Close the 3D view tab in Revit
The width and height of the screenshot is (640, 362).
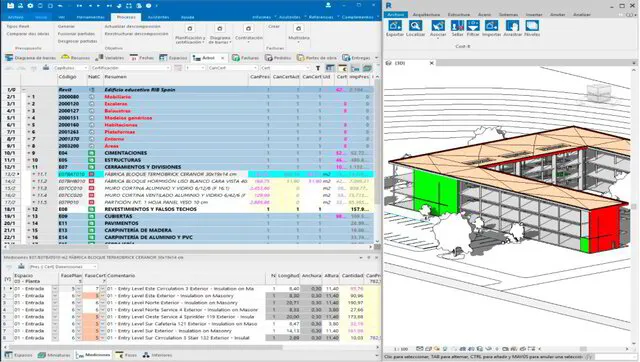(x=431, y=63)
